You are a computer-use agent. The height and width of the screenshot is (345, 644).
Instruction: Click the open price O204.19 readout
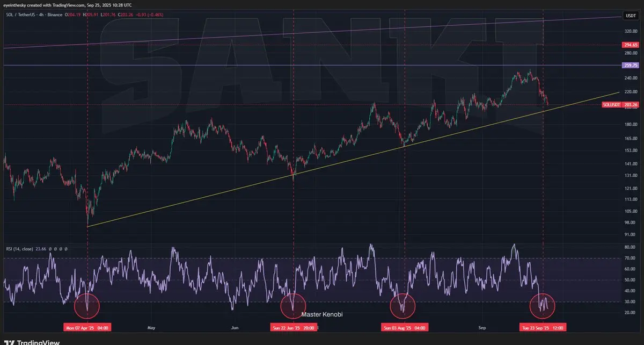tap(73, 15)
